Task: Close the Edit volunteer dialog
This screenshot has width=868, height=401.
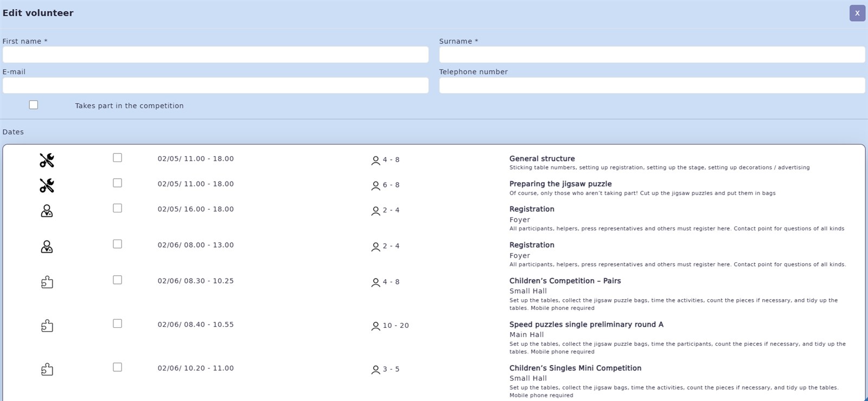Action: [x=857, y=13]
